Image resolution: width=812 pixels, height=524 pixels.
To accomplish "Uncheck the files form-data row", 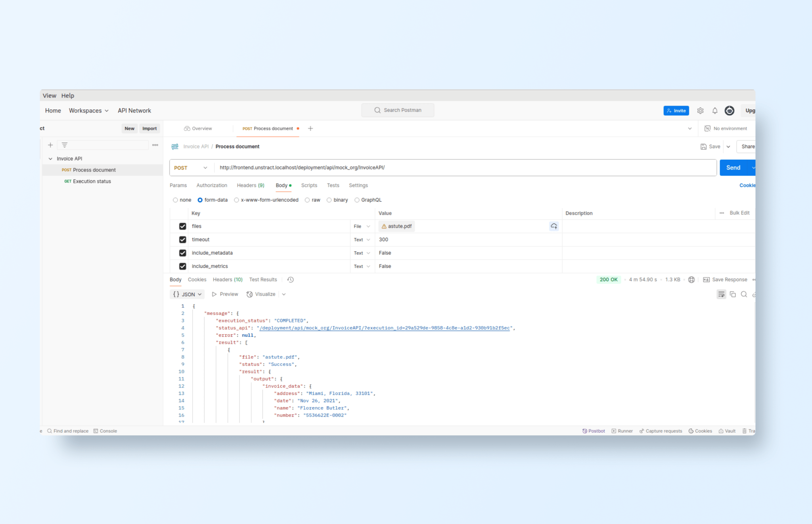I will (182, 226).
